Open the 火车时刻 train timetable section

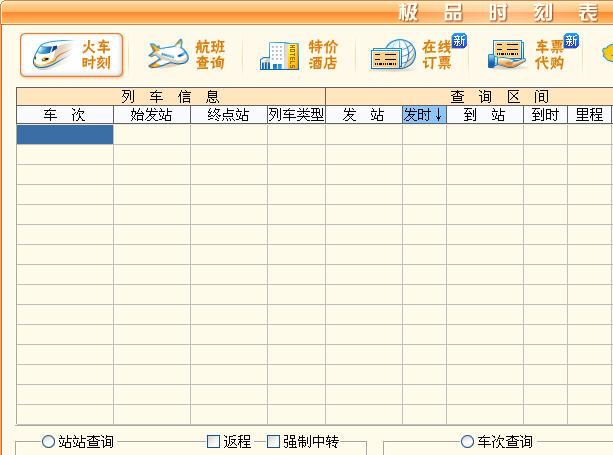pyautogui.click(x=72, y=55)
